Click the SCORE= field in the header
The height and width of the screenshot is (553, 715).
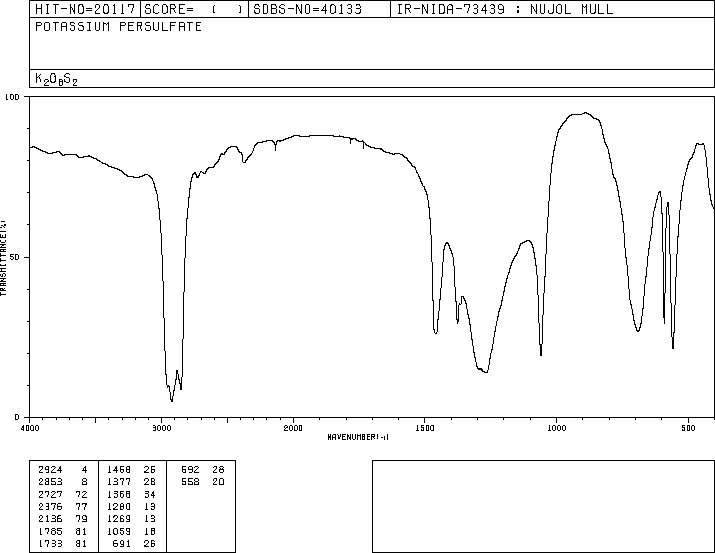point(194,9)
